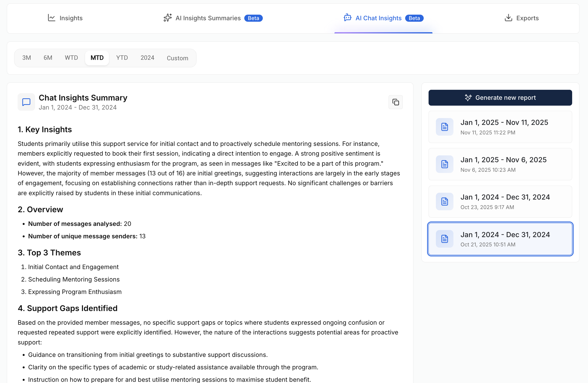Screen dimensions: 588x383
Task: Open the Custom date range option
Action: [x=177, y=58]
